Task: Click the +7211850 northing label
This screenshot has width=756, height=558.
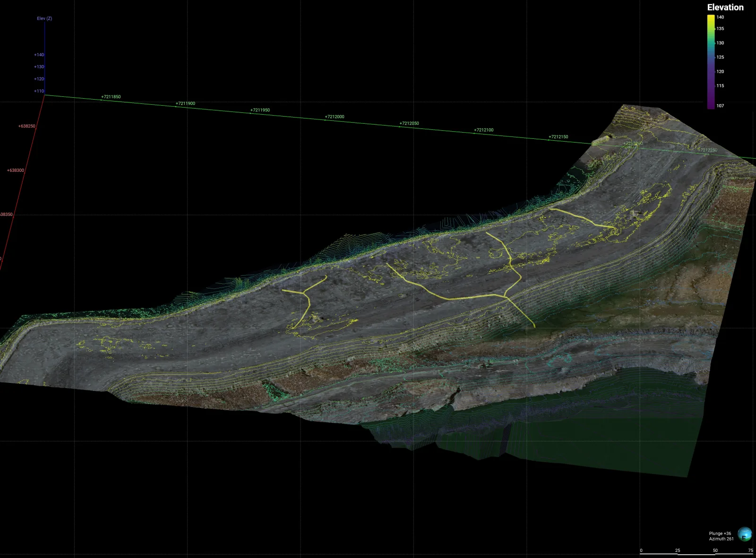Action: click(111, 97)
